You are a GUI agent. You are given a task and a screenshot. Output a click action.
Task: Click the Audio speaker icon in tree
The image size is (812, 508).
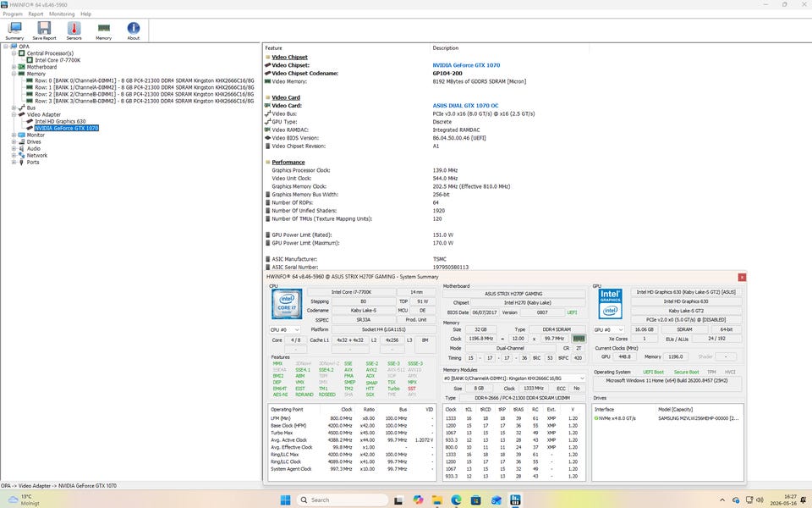(x=22, y=148)
